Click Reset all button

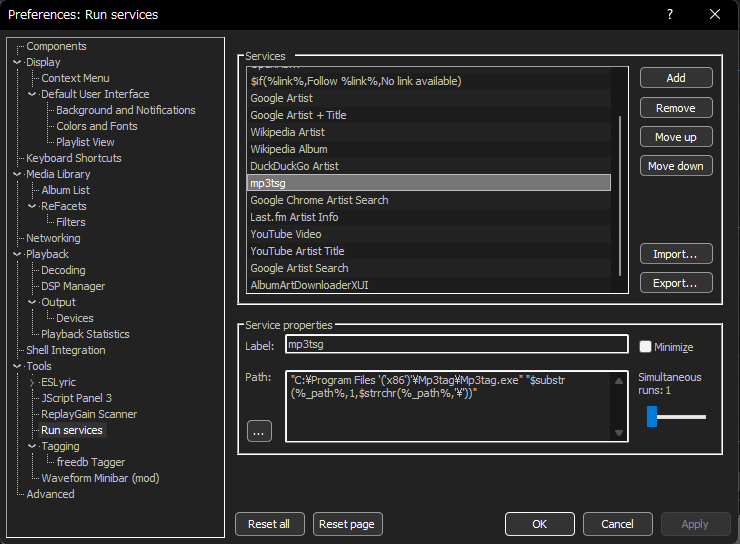click(x=269, y=524)
